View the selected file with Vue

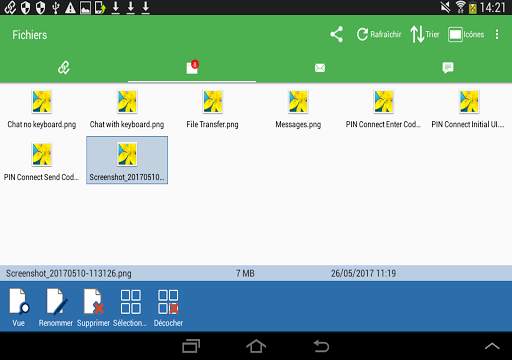(x=19, y=308)
